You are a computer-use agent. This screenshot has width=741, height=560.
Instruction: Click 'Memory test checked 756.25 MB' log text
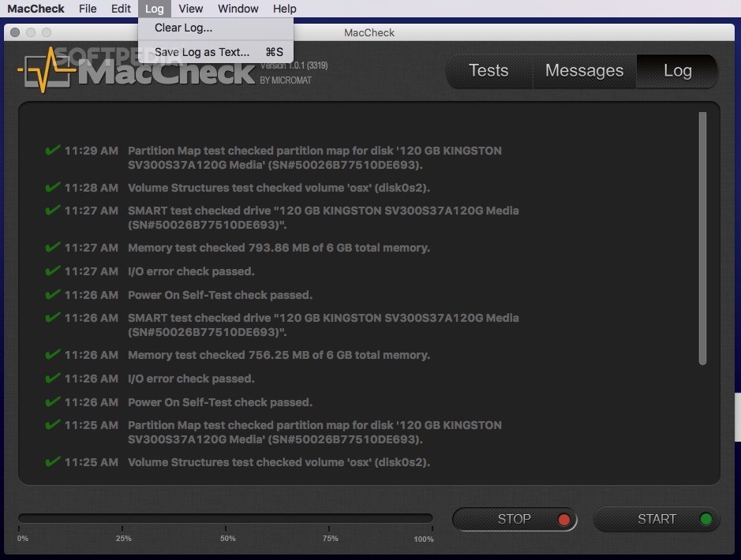pos(279,355)
